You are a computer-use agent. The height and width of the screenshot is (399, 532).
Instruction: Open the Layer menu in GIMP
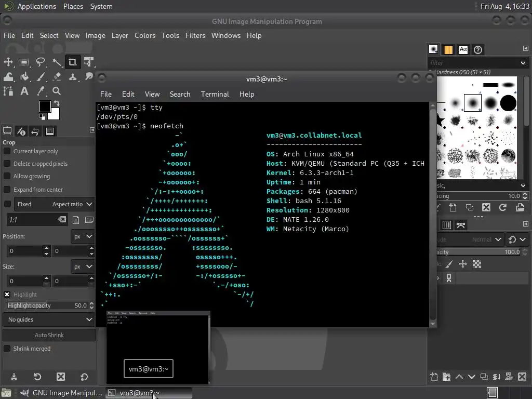120,35
